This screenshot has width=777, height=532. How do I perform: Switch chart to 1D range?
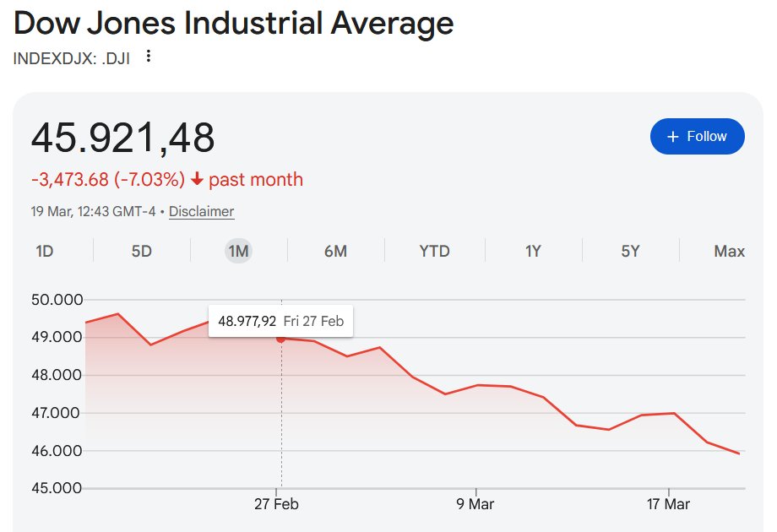pos(45,251)
